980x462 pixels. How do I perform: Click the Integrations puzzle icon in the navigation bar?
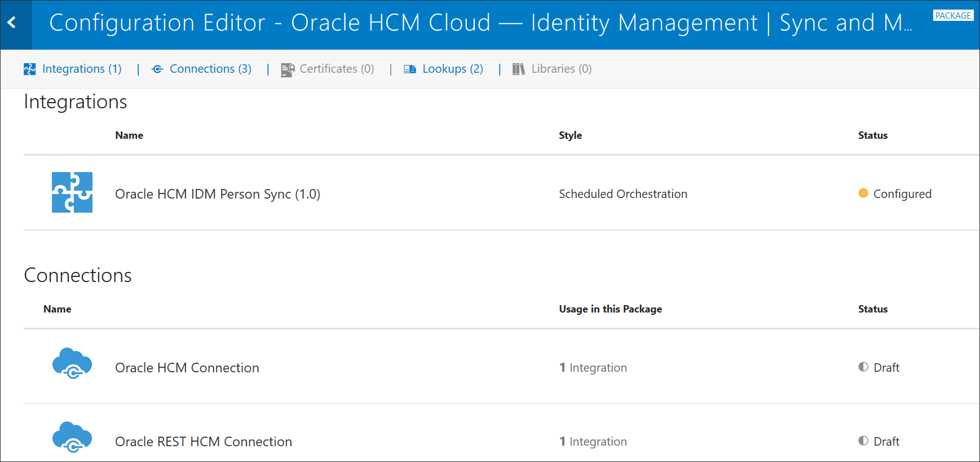click(x=30, y=69)
